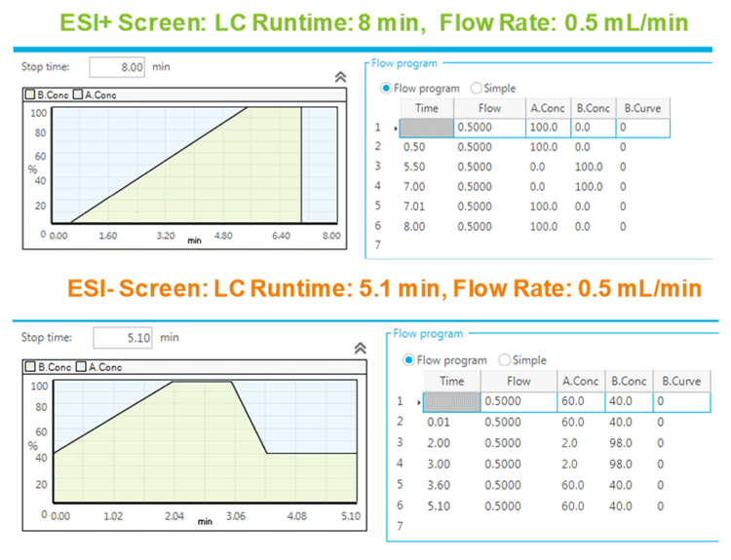
Task: Choose Flow program radio in bottom panel
Action: (409, 360)
